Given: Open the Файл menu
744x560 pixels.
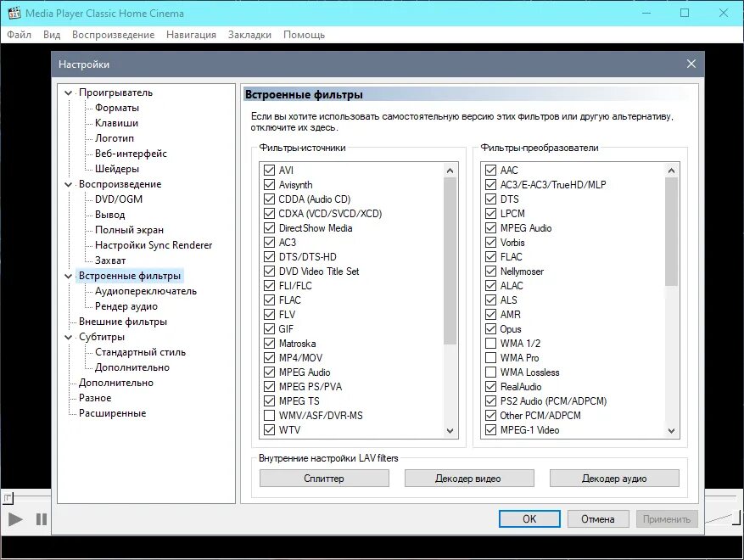Looking at the screenshot, I should point(19,35).
